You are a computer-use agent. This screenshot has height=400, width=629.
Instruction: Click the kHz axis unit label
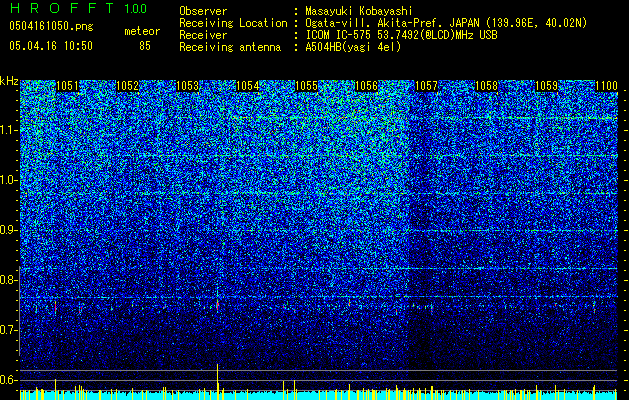(x=9, y=81)
